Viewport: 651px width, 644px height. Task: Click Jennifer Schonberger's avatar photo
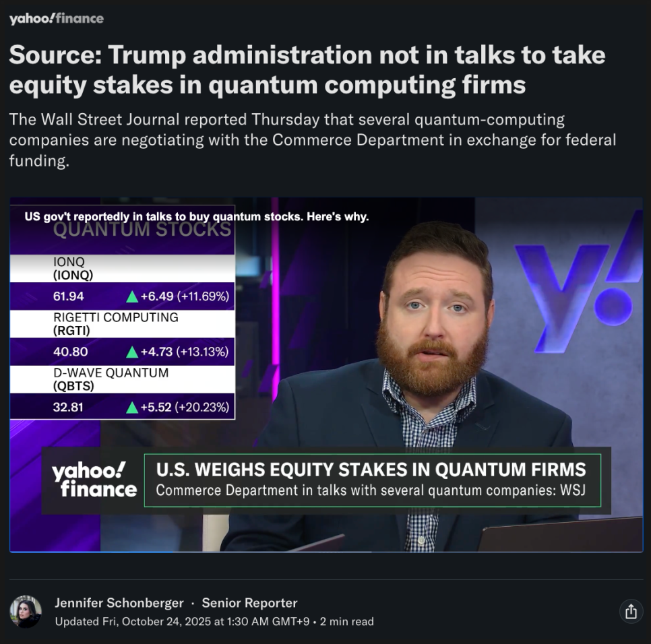pos(26,611)
